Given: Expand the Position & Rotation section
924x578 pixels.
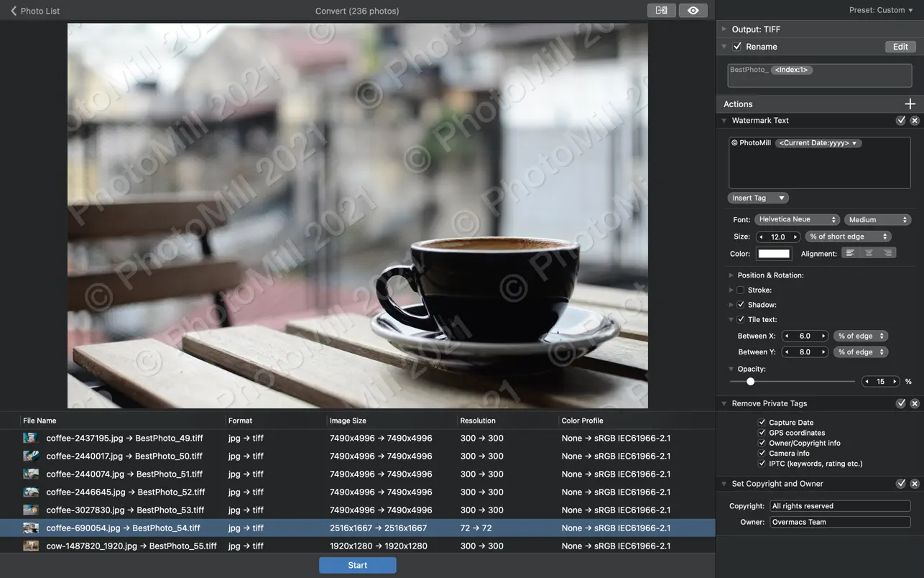Looking at the screenshot, I should [731, 275].
